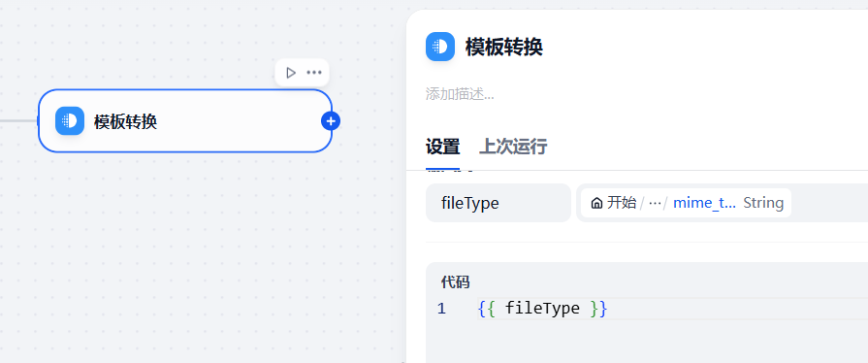Screen dimensions: 868x363
Task: Click the node's left input connector
Action: tap(39, 120)
